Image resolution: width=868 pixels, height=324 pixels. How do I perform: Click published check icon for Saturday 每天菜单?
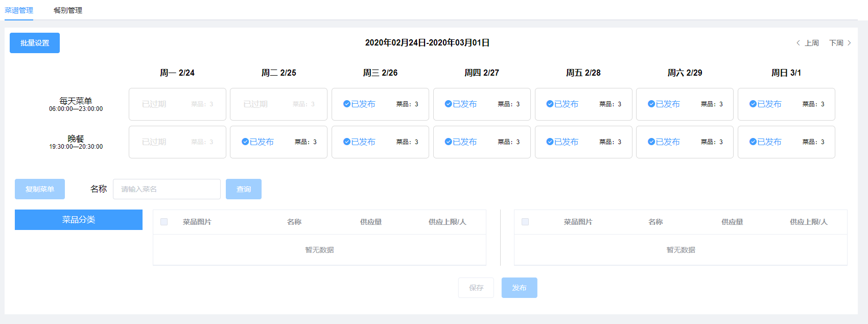click(651, 104)
